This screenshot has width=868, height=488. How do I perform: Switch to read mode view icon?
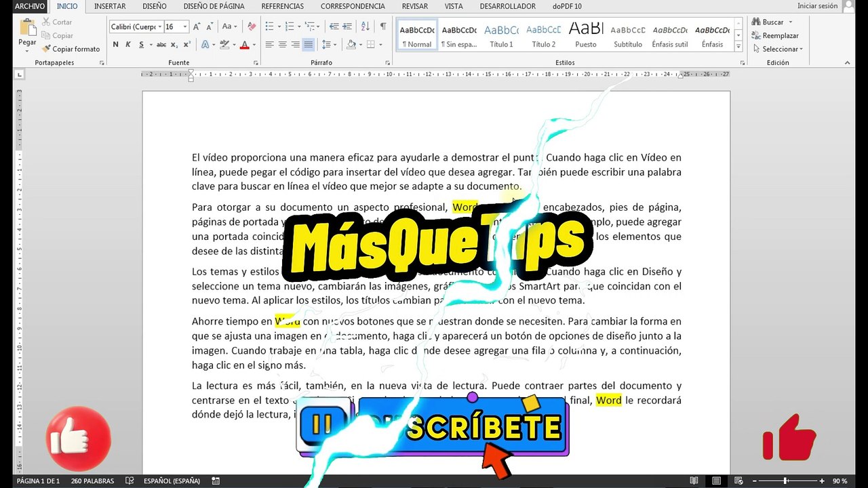pyautogui.click(x=693, y=481)
